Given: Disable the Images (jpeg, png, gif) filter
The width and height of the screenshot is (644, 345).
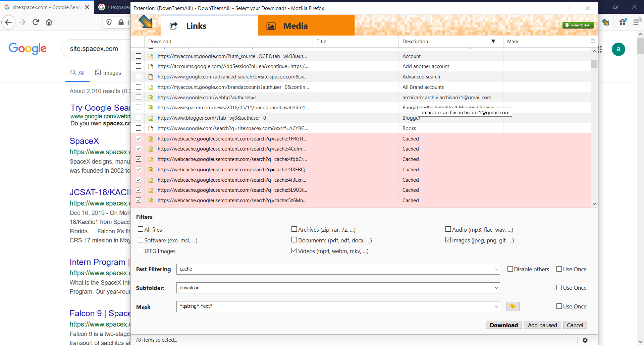Looking at the screenshot, I should point(448,240).
